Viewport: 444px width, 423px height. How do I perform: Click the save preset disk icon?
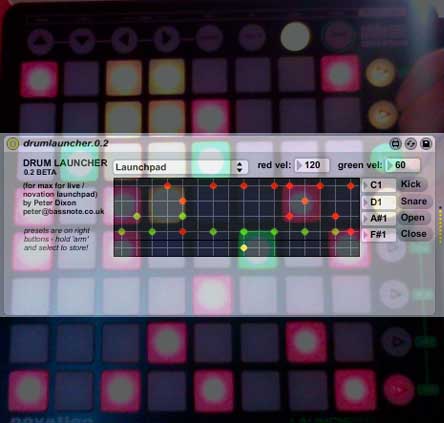(426, 144)
